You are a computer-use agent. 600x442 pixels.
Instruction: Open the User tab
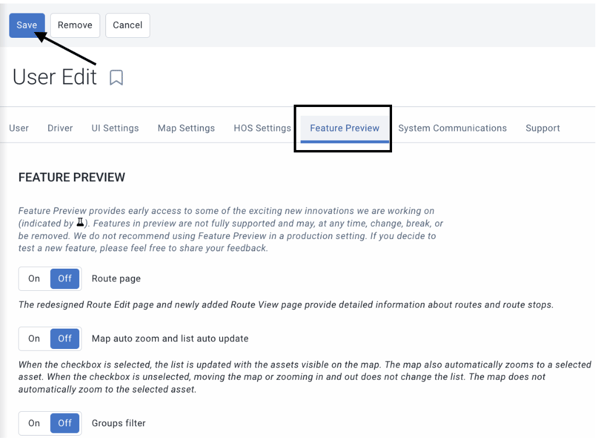point(19,128)
